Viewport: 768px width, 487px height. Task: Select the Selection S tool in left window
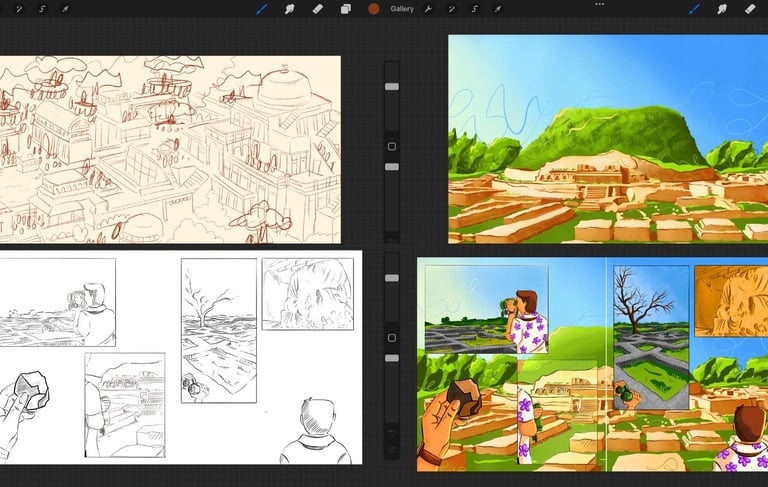42,9
